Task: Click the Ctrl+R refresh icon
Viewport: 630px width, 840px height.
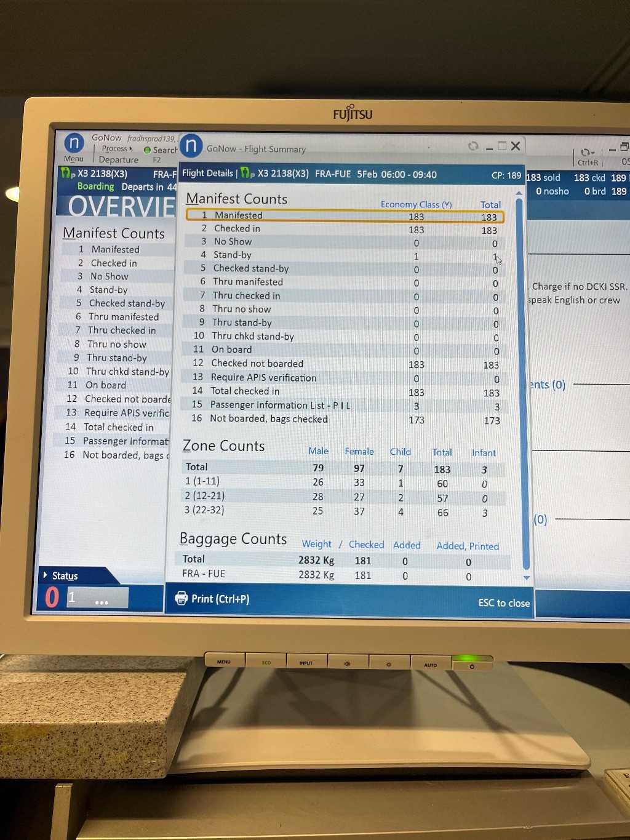Action: tap(587, 152)
